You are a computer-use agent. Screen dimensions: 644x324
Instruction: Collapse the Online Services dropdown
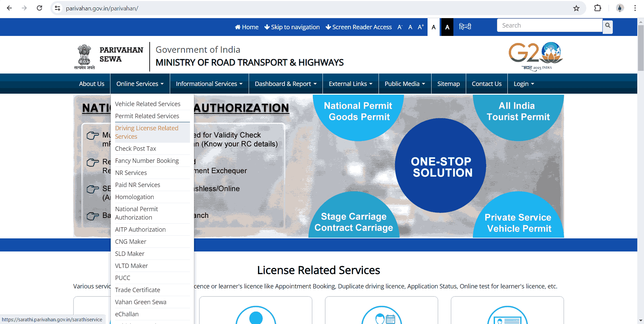coord(140,84)
